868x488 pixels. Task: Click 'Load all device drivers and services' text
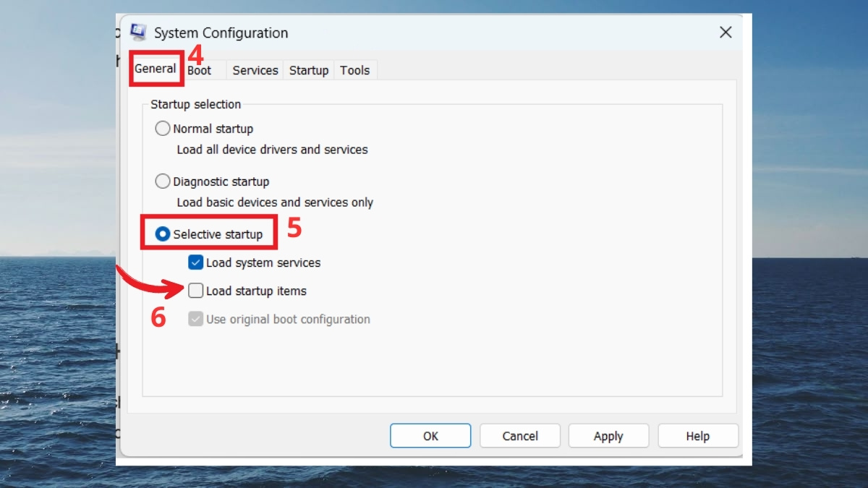pos(272,150)
